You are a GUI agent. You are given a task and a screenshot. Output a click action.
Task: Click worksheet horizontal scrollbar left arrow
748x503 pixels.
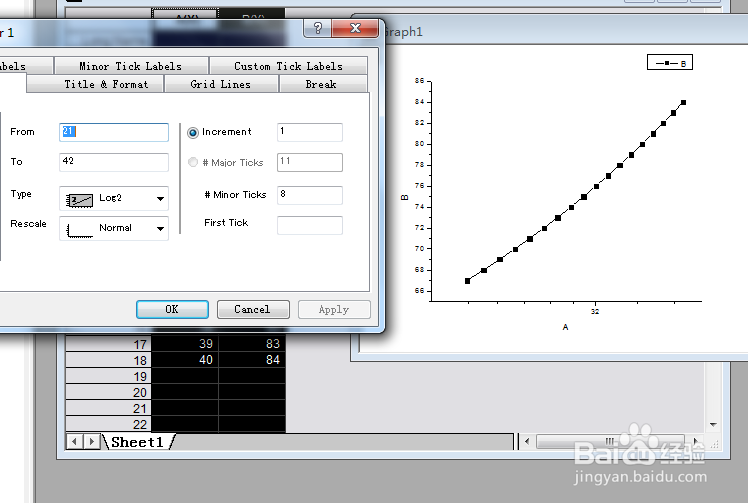527,441
